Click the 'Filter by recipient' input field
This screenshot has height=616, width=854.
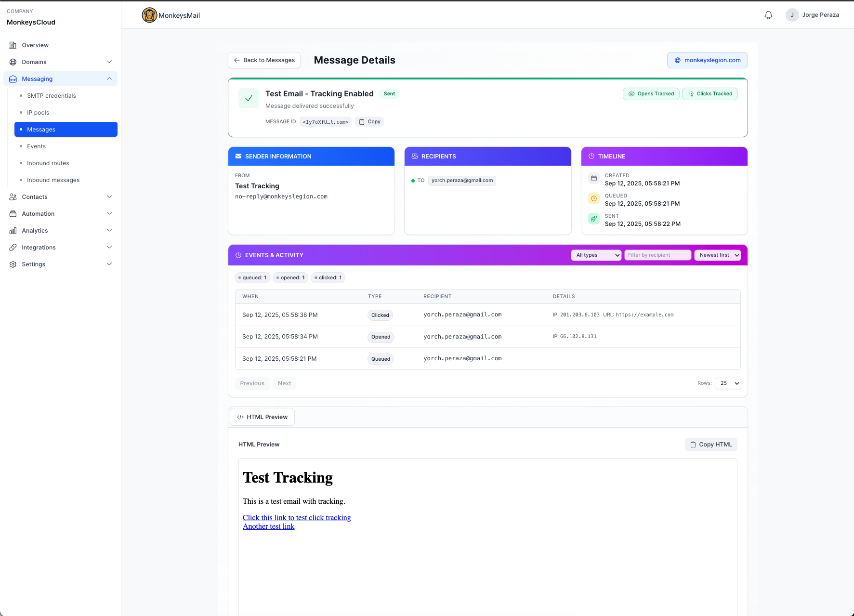(x=657, y=255)
